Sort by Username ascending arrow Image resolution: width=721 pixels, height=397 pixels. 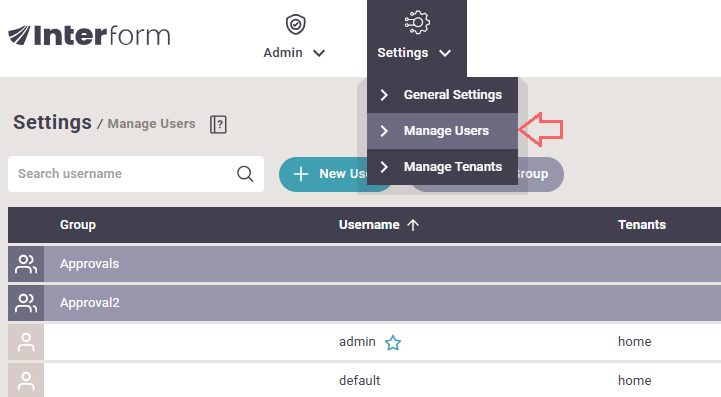coord(413,225)
